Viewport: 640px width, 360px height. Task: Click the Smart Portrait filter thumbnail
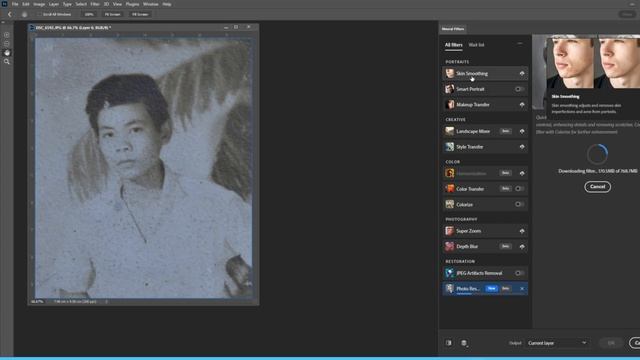450,89
